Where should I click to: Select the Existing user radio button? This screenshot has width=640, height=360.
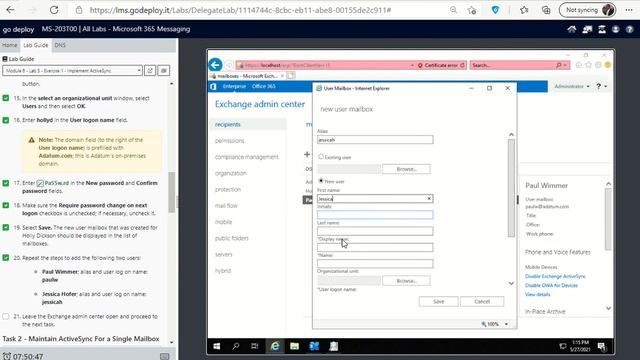321,157
